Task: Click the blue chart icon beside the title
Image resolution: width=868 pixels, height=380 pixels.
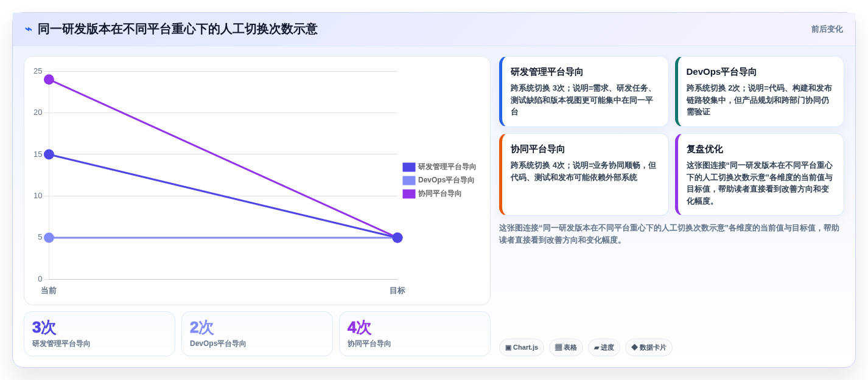Action: (29, 29)
